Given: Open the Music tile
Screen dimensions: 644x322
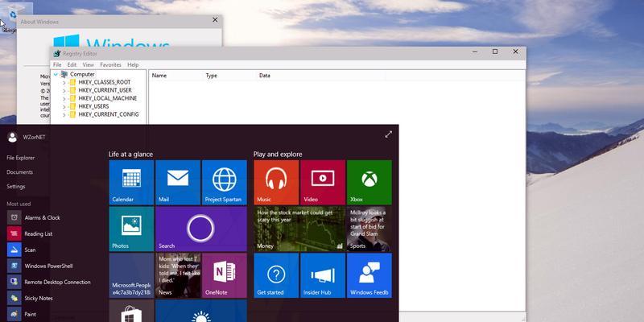Looking at the screenshot, I should 276,183.
